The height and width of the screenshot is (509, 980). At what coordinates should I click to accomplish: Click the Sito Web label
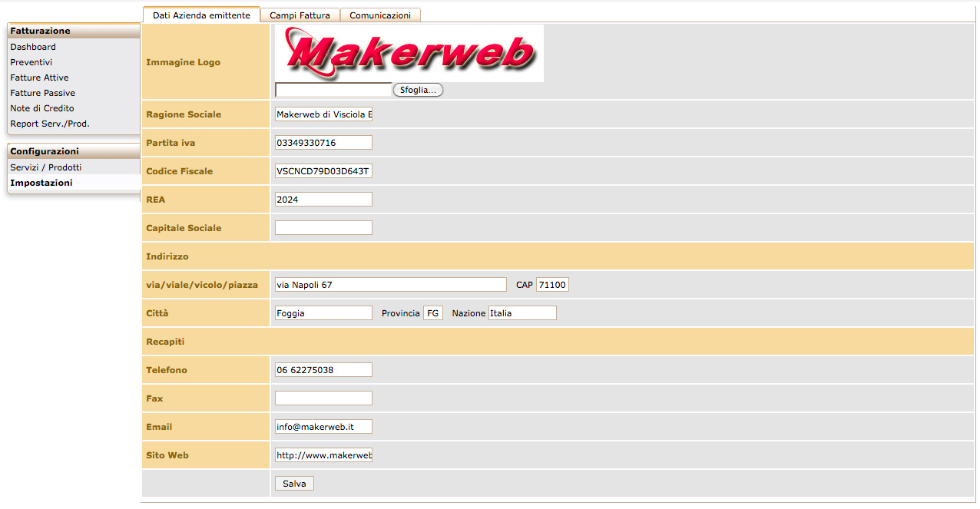(x=167, y=455)
